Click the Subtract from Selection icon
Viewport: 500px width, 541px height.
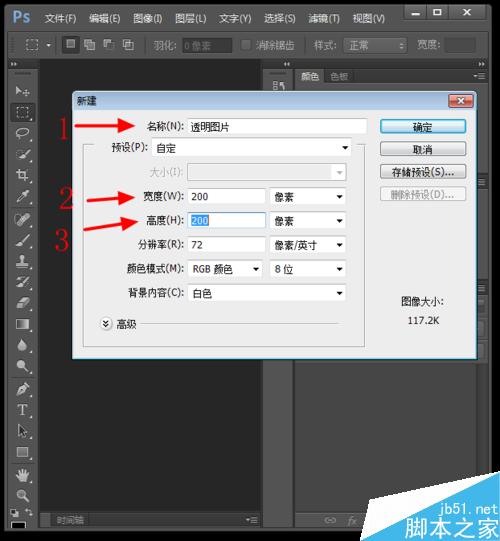(109, 45)
